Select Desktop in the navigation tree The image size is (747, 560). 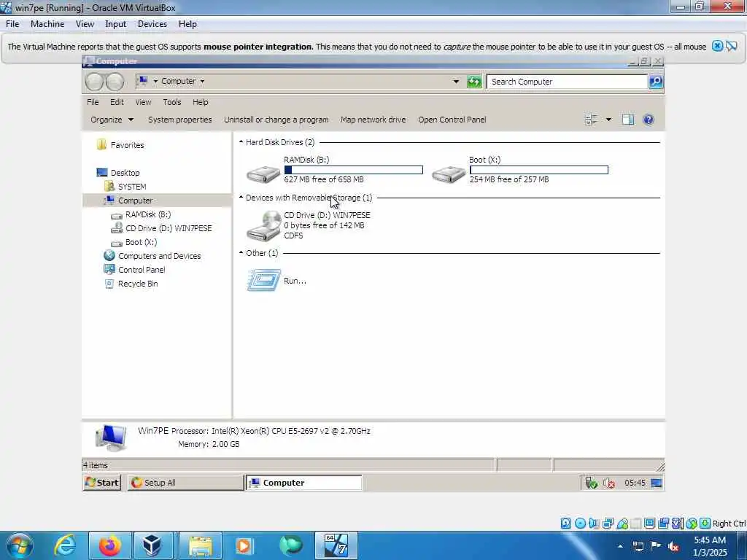[x=125, y=173]
